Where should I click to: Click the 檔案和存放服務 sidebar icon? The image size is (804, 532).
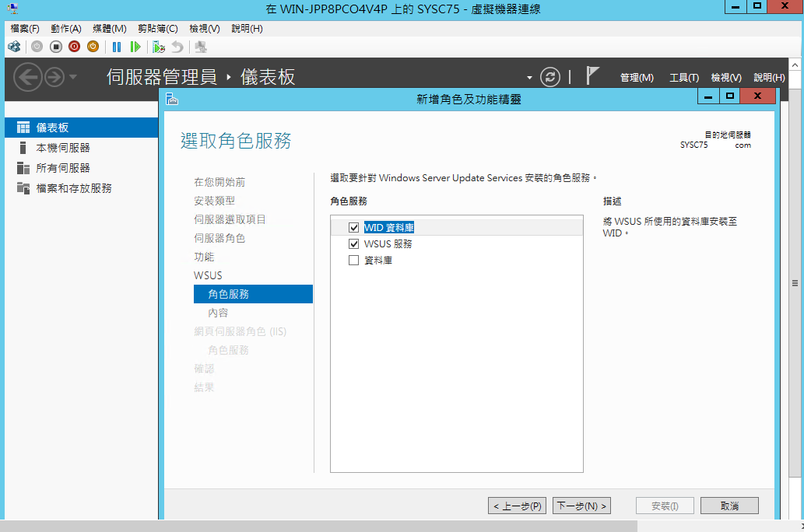(x=23, y=188)
